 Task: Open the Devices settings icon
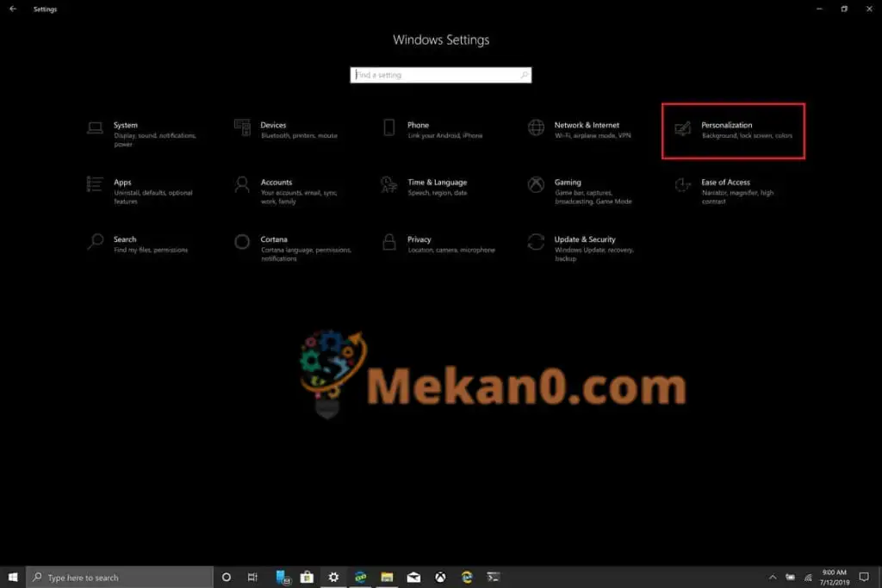point(242,127)
